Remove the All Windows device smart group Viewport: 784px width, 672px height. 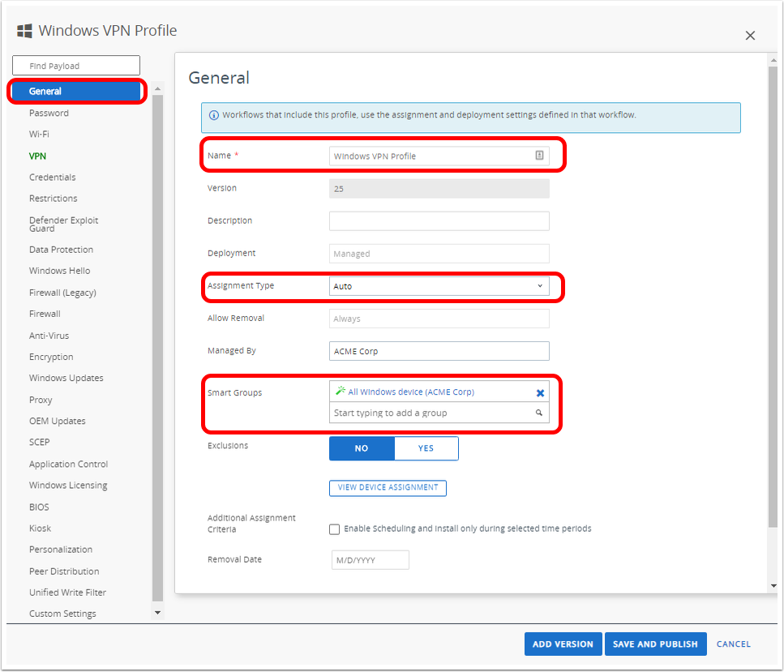540,392
